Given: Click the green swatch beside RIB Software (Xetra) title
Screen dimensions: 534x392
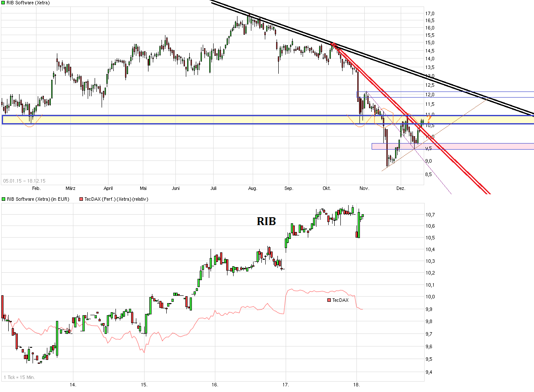Looking at the screenshot, I should coord(3,3).
